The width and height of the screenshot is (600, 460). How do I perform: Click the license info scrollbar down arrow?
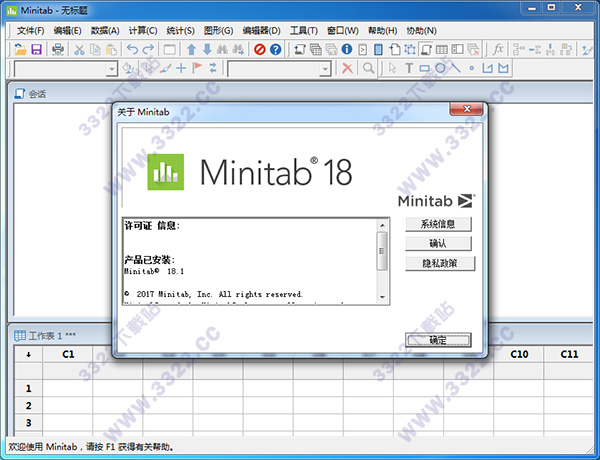coord(381,296)
